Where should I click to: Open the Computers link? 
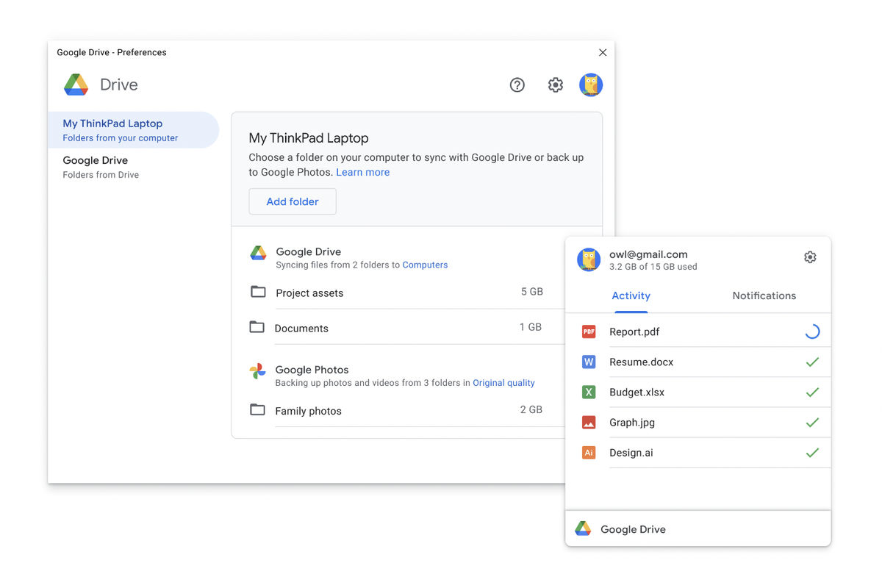[x=425, y=265]
